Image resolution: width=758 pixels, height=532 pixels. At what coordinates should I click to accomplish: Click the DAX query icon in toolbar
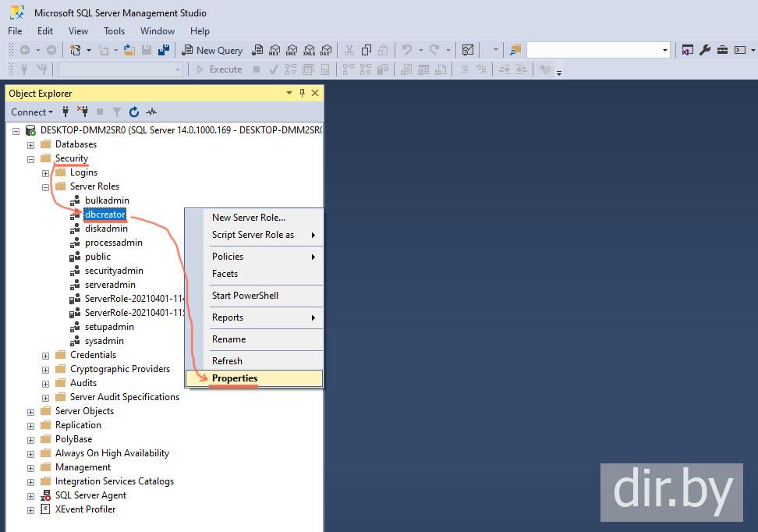point(326,50)
